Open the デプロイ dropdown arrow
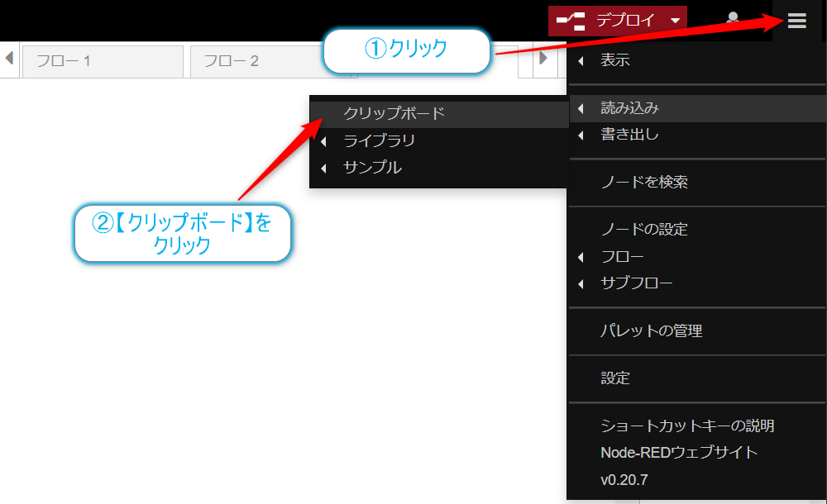Image resolution: width=827 pixels, height=504 pixels. pos(676,21)
